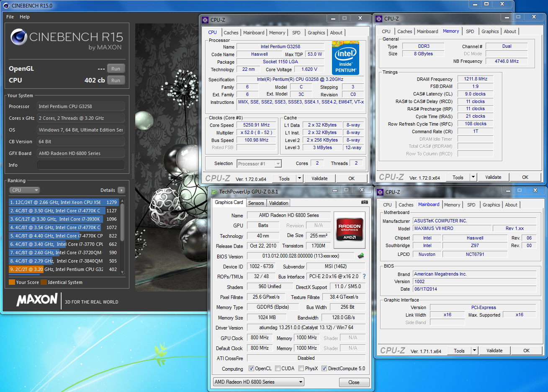
Task: Click OK in CPU-Z Memory window
Action: (x=525, y=177)
